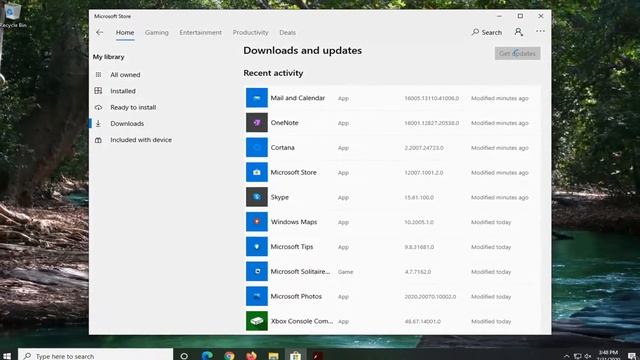
Task: Open Search in Microsoft Store
Action: click(x=487, y=32)
